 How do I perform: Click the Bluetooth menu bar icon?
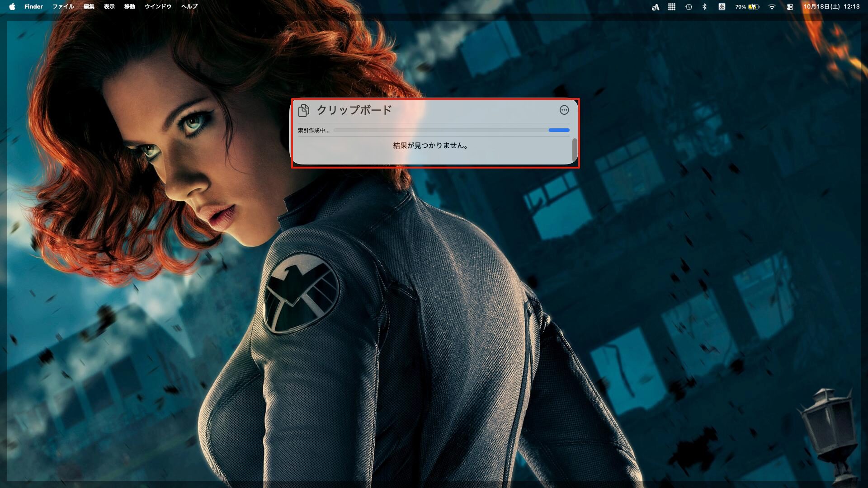704,7
